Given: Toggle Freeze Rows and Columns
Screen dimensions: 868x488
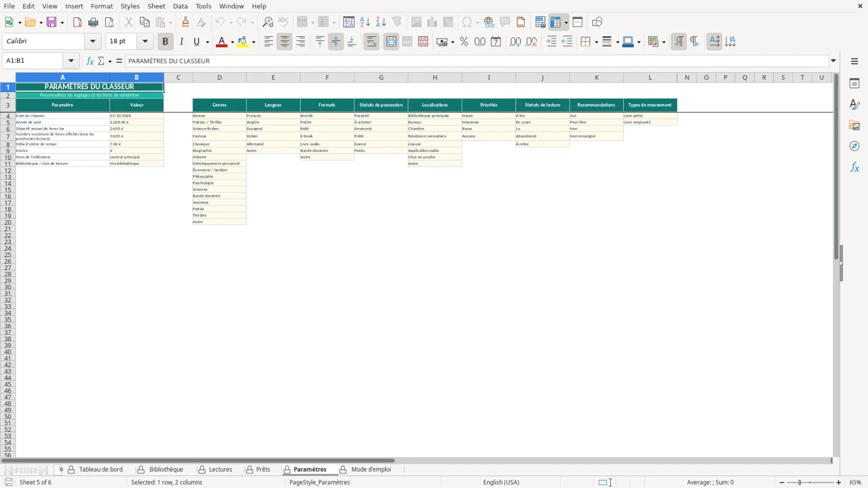Looking at the screenshot, I should tap(556, 22).
